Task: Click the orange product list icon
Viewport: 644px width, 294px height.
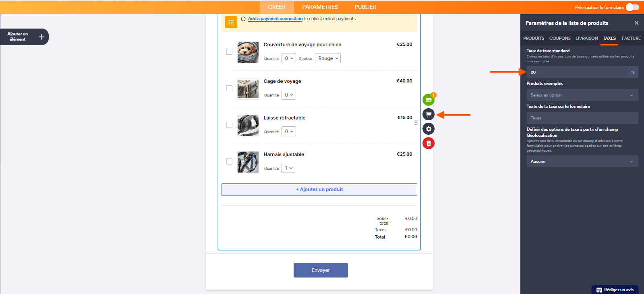Action: coord(231,22)
